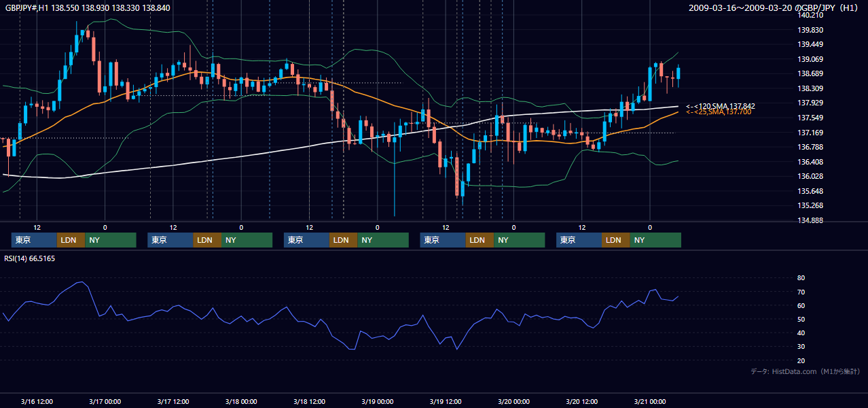Select the 137.929 price axis label

coord(811,103)
